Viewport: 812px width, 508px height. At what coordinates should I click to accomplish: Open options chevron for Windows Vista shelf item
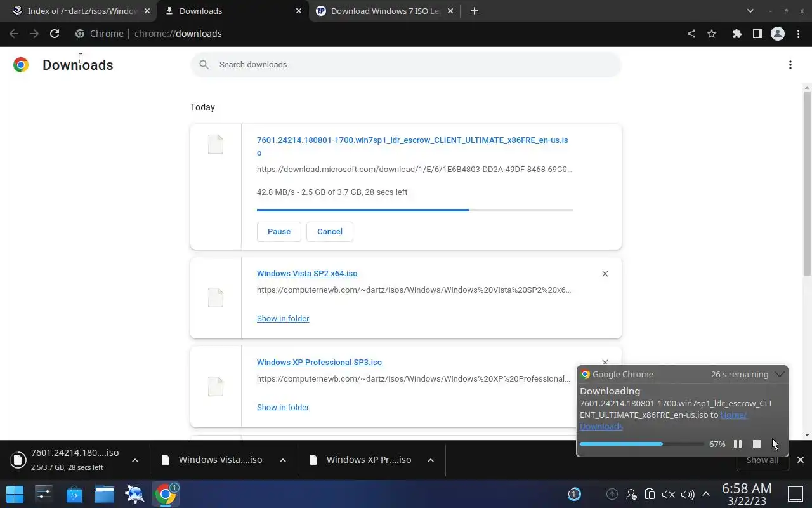point(282,460)
